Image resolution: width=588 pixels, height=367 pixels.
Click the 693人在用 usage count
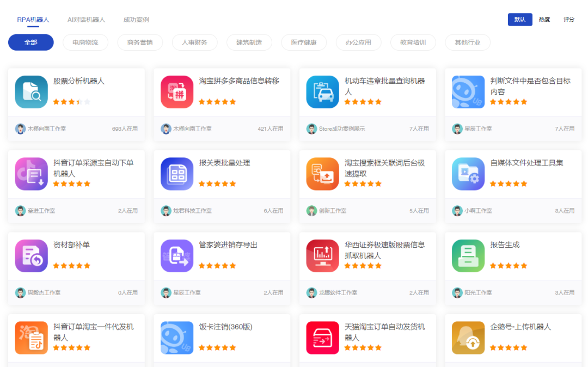[x=125, y=129]
